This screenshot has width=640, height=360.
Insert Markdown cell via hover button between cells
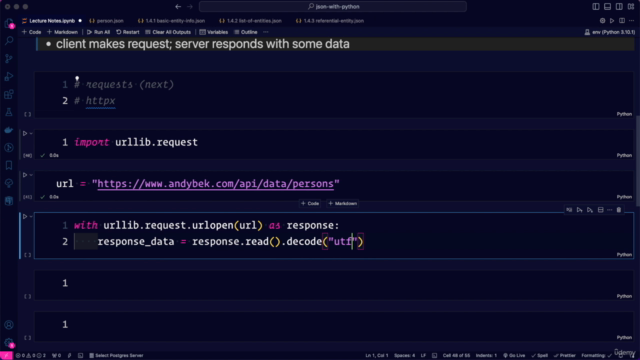click(x=343, y=203)
